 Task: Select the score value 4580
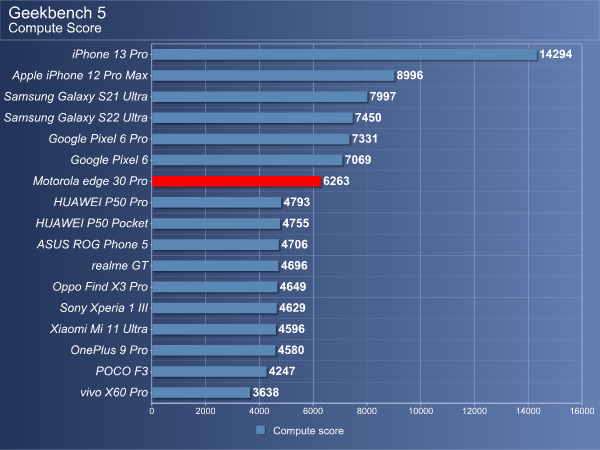(291, 350)
